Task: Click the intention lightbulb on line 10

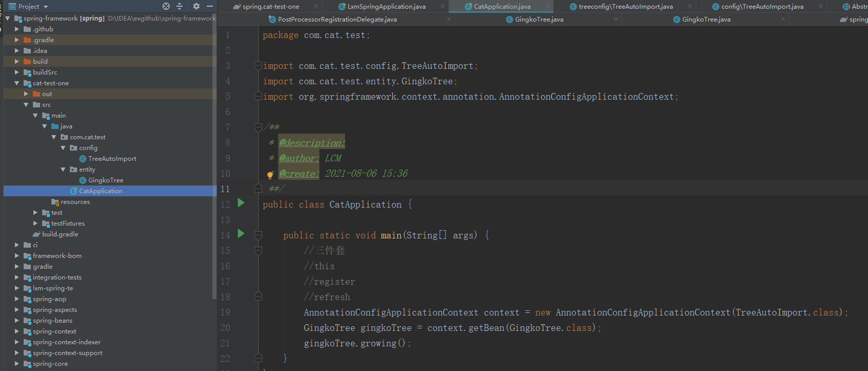Action: (270, 175)
